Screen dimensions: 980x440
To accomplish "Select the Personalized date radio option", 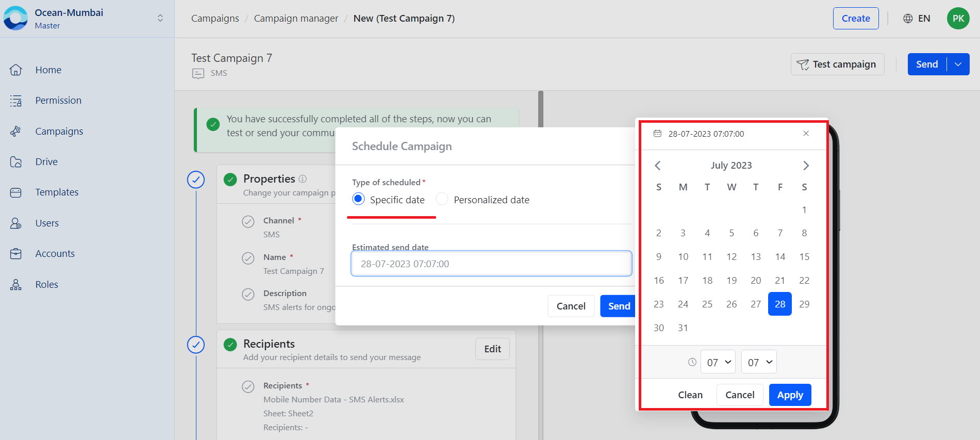I will click(442, 199).
